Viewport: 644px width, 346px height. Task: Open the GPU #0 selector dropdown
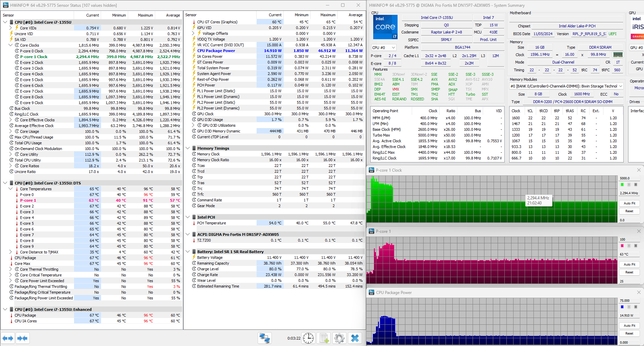tap(637, 48)
